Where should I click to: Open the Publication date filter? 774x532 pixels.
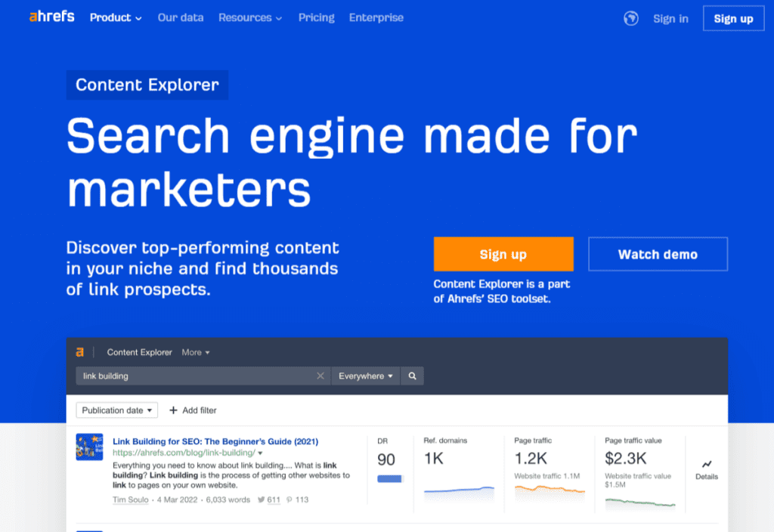pyautogui.click(x=117, y=410)
